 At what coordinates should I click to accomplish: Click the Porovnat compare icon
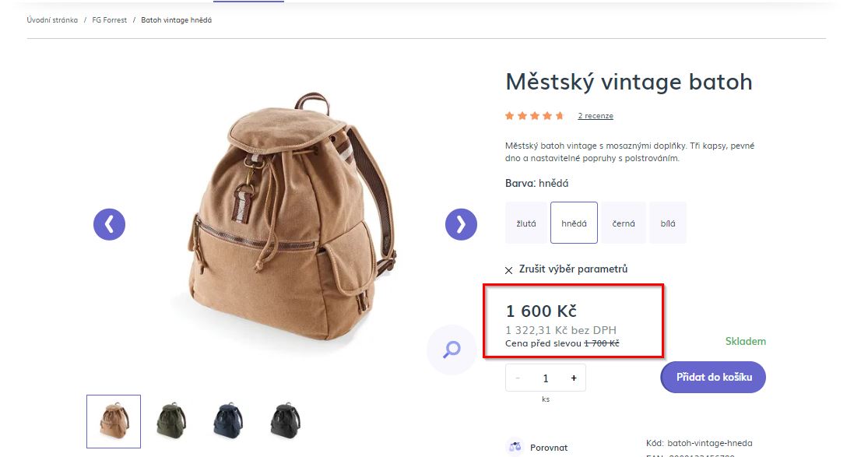click(514, 448)
